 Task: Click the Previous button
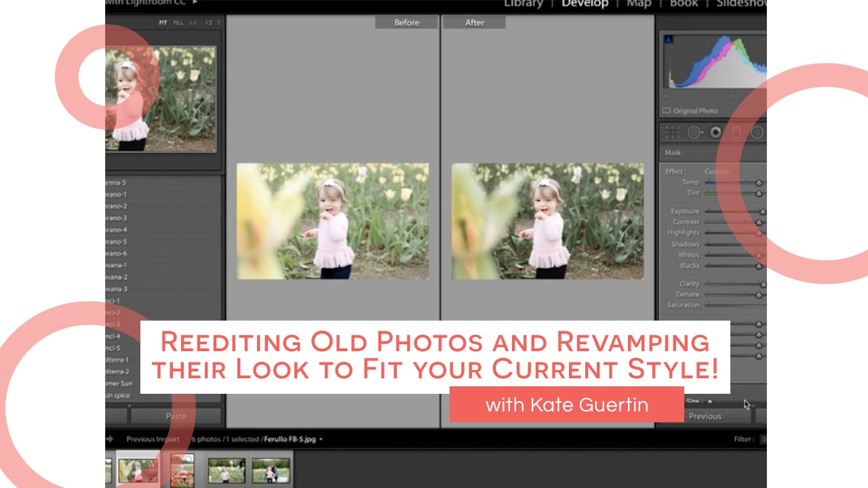[705, 416]
